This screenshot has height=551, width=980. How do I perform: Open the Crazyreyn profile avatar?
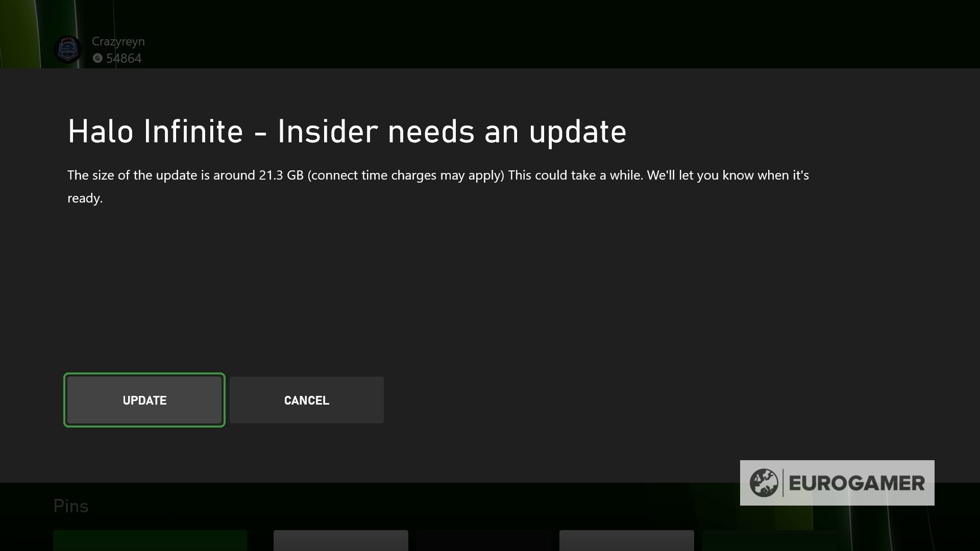(x=68, y=49)
